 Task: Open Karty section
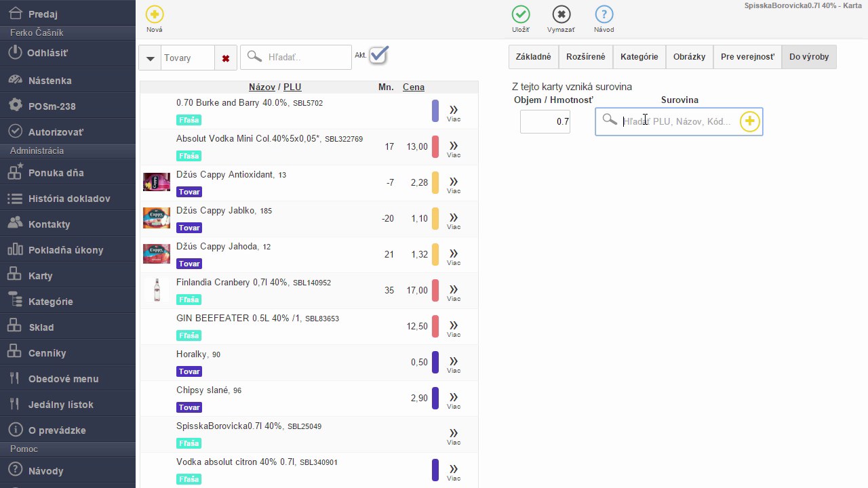click(x=68, y=275)
